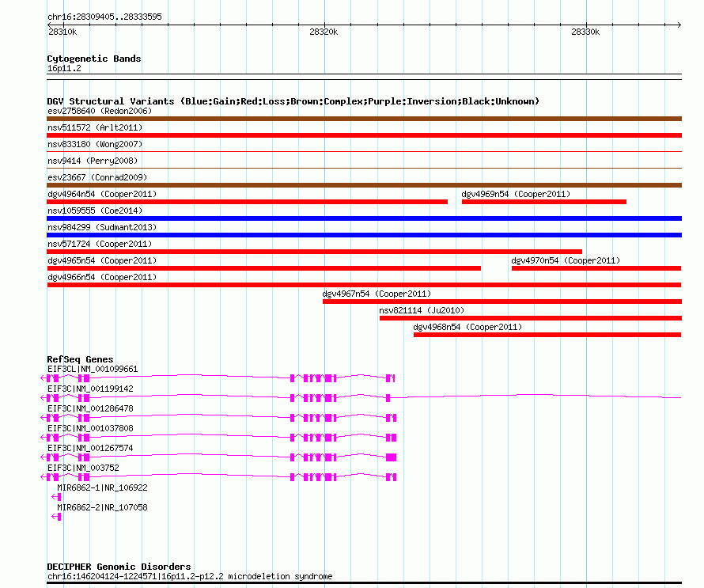Select the dgv4970n54 (Cooper2011) label
Viewport: 704px width, 588px height.
pos(566,260)
